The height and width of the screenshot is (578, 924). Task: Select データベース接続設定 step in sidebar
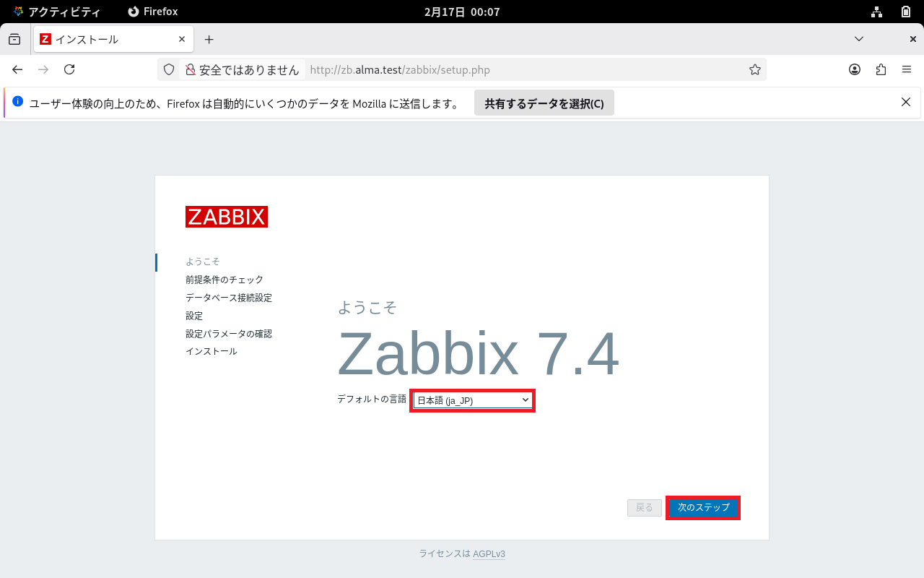coord(229,298)
